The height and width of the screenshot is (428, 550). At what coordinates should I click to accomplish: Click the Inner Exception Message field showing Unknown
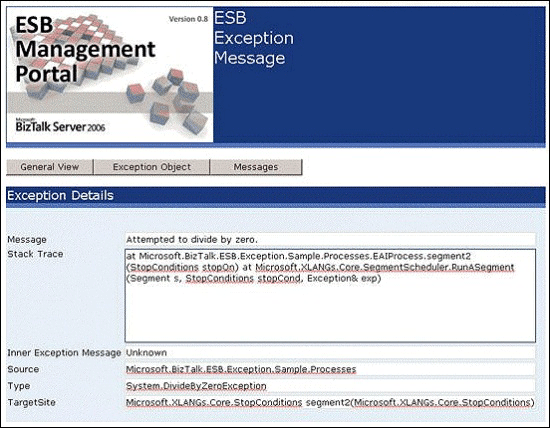[x=330, y=353]
